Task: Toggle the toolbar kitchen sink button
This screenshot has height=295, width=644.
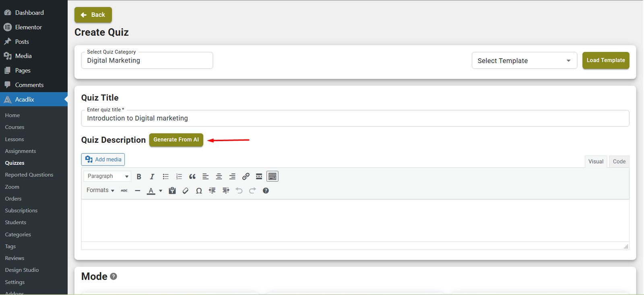Action: 272,176
